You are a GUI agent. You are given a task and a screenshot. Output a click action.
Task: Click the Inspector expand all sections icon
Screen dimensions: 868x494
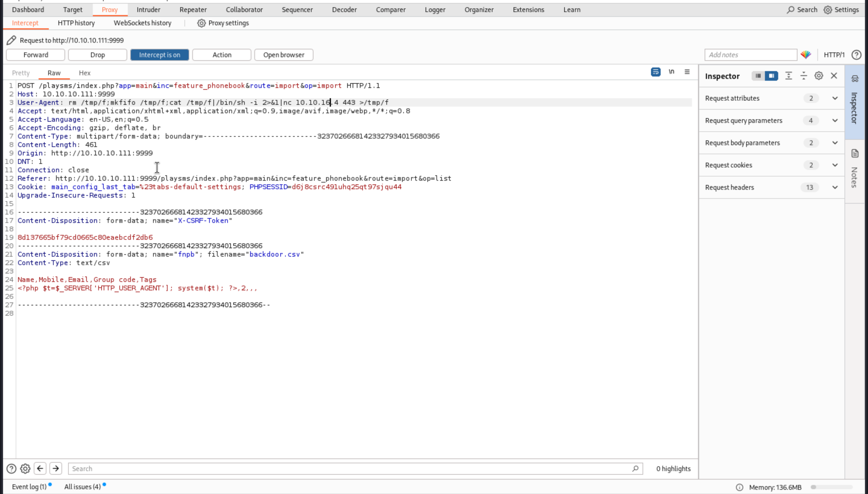click(788, 76)
